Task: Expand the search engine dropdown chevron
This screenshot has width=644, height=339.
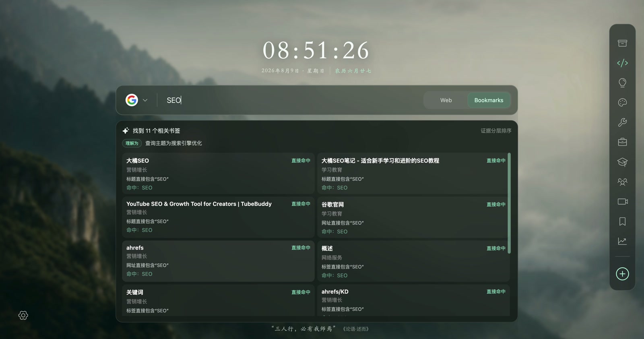Action: [x=145, y=100]
